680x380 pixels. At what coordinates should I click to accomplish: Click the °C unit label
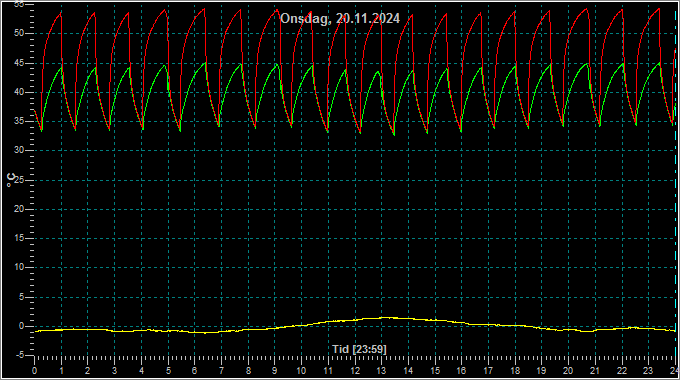pos(11,180)
